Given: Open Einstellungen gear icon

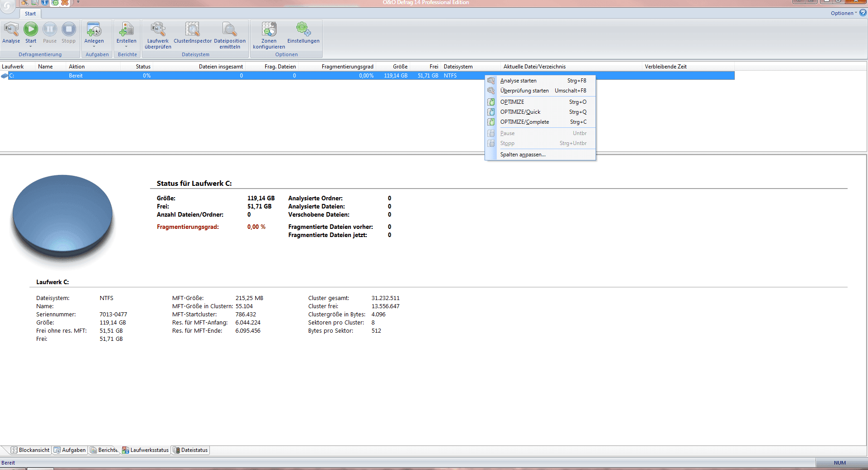Looking at the screenshot, I should [x=303, y=29].
